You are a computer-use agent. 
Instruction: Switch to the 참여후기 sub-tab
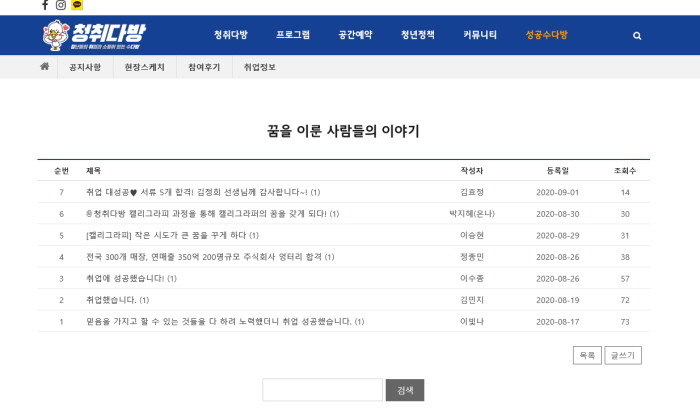coord(204,67)
